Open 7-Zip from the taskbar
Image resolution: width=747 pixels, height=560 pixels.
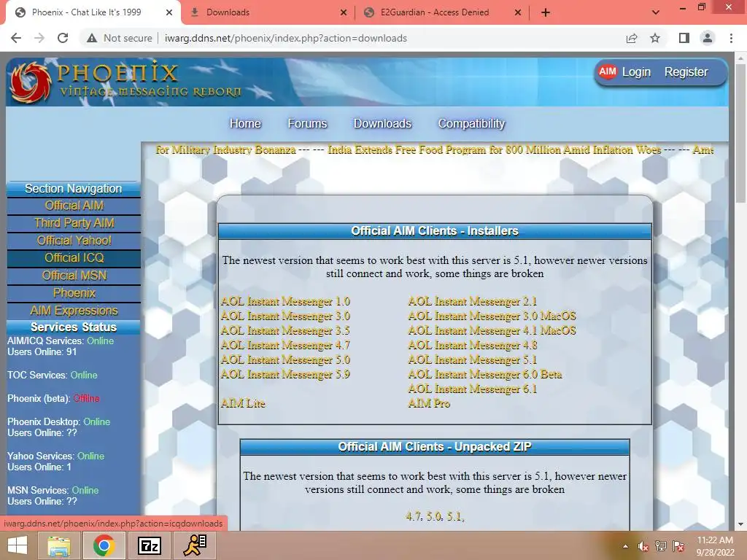pyautogui.click(x=149, y=545)
